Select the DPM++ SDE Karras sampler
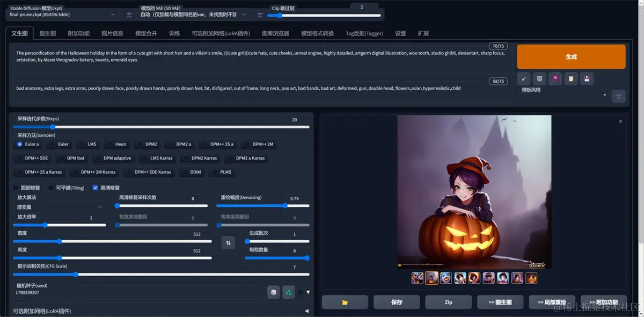Image resolution: width=644 pixels, height=317 pixels. coord(149,172)
